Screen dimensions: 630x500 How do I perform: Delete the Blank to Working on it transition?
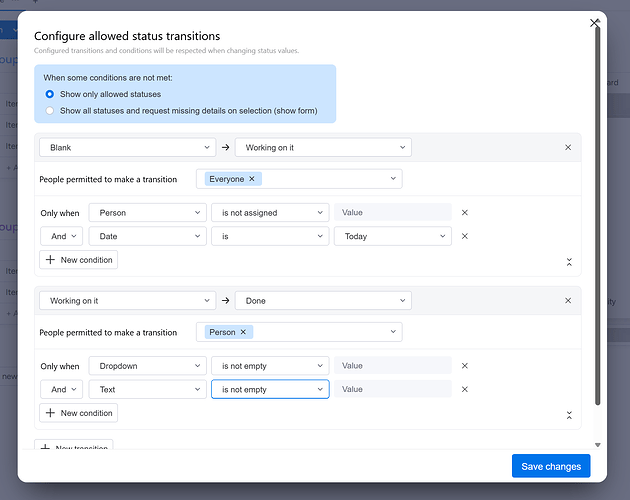[x=568, y=147]
